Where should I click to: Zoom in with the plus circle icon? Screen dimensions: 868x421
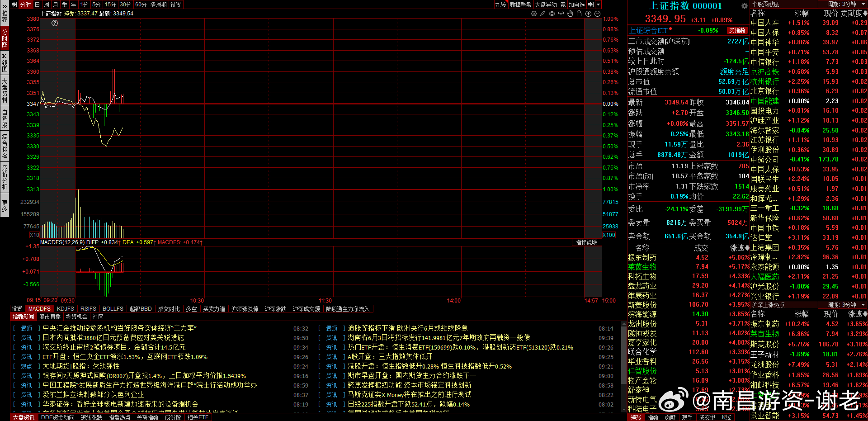(x=588, y=14)
